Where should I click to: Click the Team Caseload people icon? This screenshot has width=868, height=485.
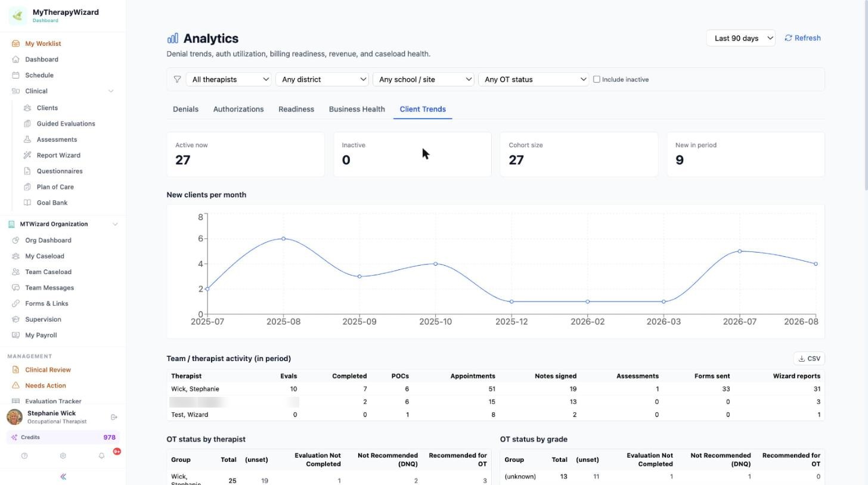click(15, 272)
